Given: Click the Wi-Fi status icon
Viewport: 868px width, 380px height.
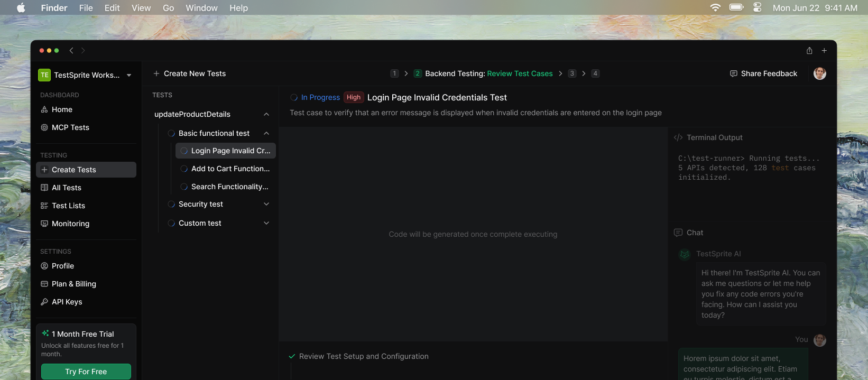Looking at the screenshot, I should 715,7.
